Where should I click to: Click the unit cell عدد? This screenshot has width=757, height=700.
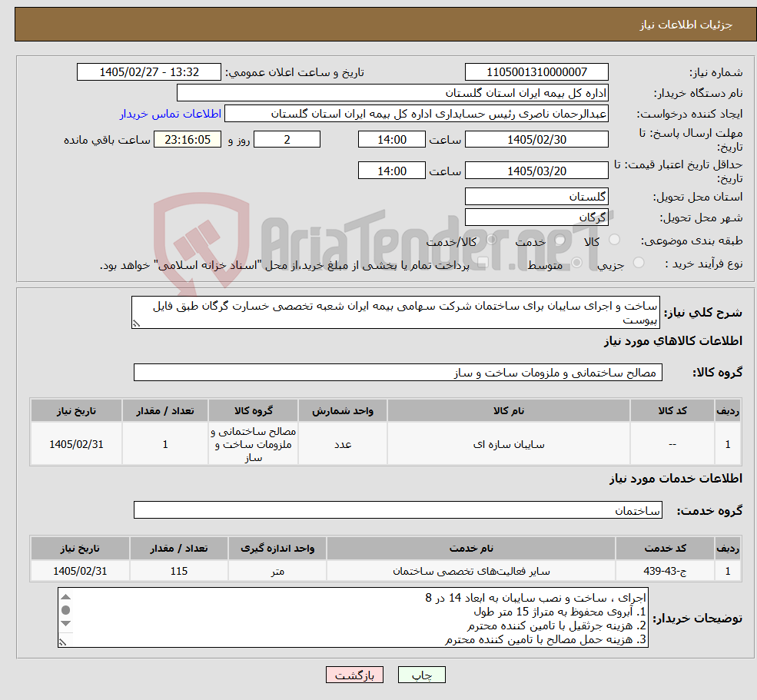point(342,444)
